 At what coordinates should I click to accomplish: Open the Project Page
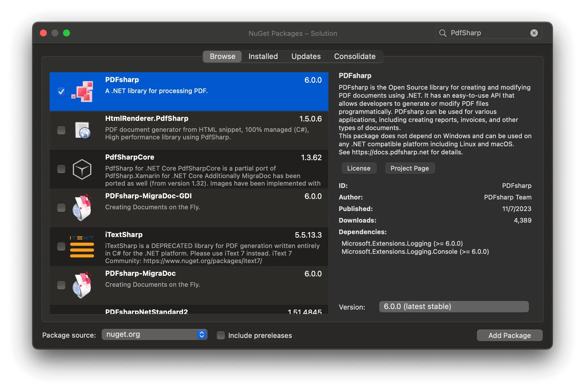(x=410, y=168)
